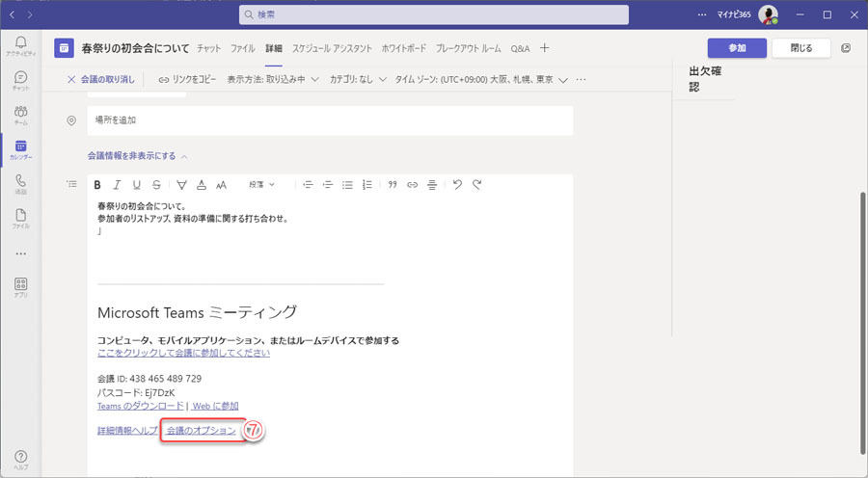Open the Chat icon in sidebar
The height and width of the screenshot is (478, 868).
pyautogui.click(x=20, y=81)
